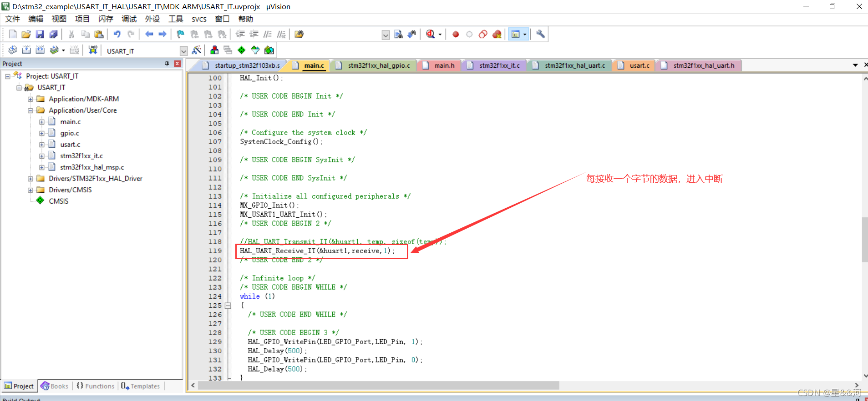Image resolution: width=868 pixels, height=401 pixels.
Task: Open Manage Run-Time Environment with the green diamond icon
Action: 242,50
